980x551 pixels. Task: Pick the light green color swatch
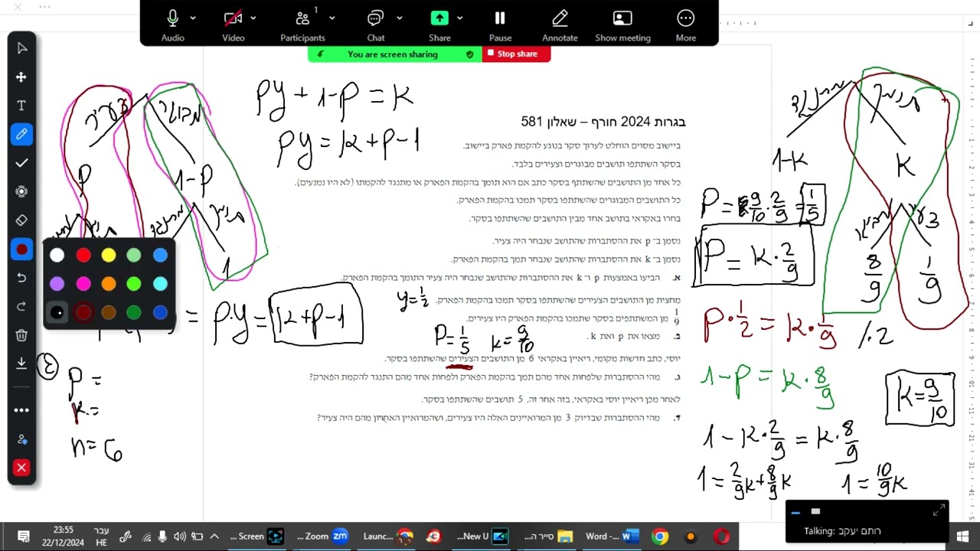click(134, 256)
